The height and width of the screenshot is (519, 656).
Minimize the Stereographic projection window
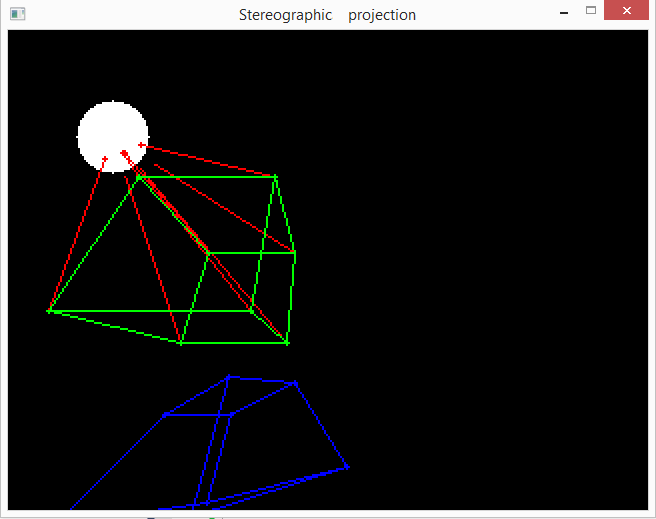point(565,12)
